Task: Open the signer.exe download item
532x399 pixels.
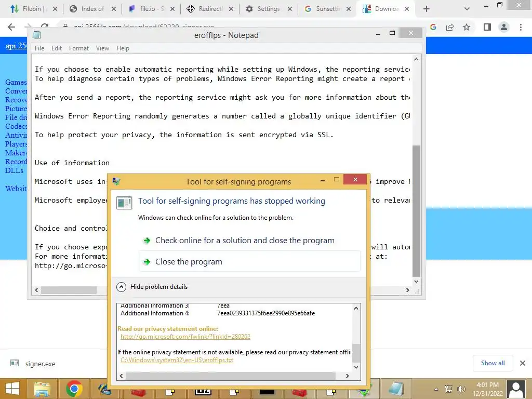Action: 40,364
